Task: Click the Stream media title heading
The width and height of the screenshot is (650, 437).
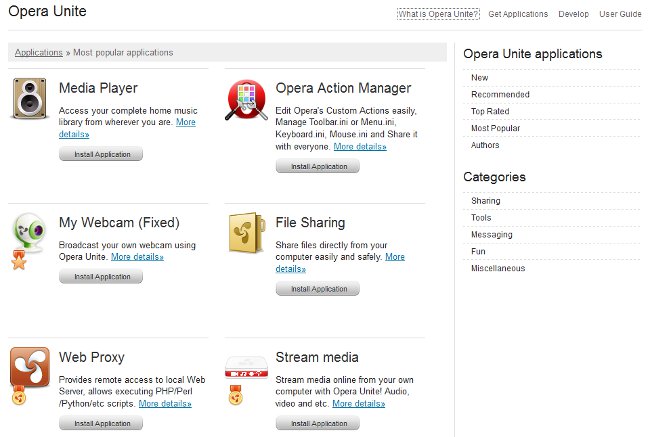Action: pos(317,357)
